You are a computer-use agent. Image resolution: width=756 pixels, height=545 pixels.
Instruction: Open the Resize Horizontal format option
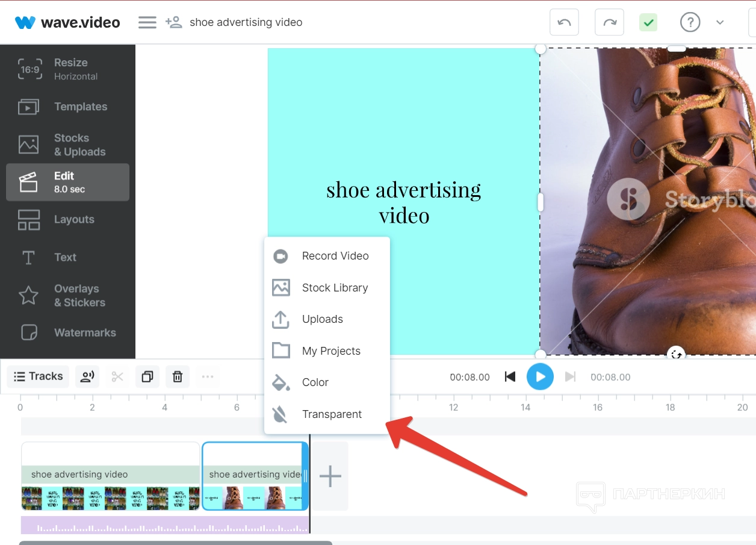click(67, 69)
